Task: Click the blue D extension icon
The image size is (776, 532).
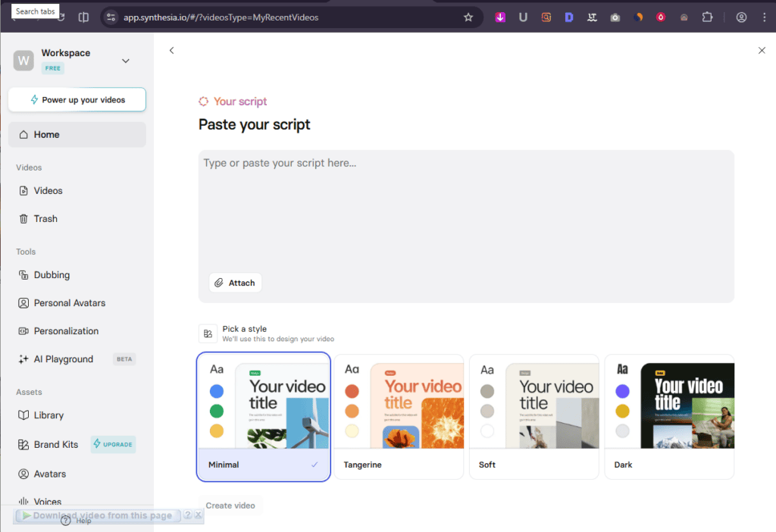Action: click(569, 17)
